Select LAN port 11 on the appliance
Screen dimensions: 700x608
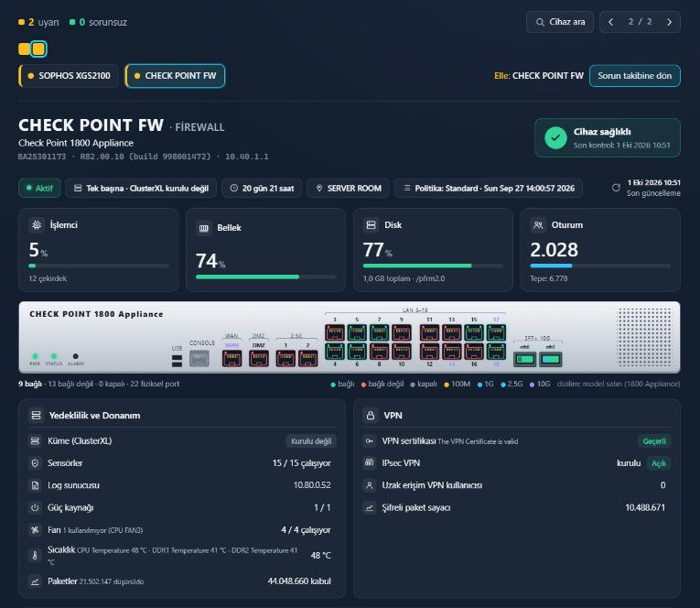tap(429, 332)
